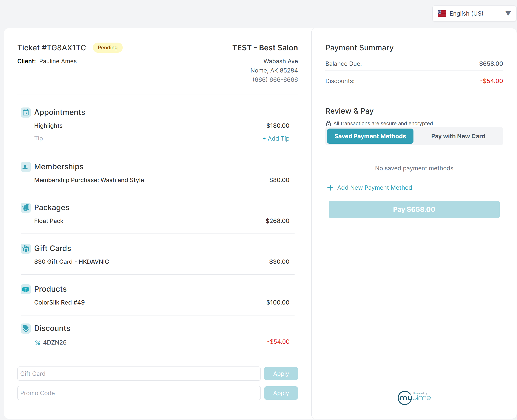This screenshot has height=420, width=517.
Task: Click the percent icon beside 4DZN26
Action: click(38, 343)
